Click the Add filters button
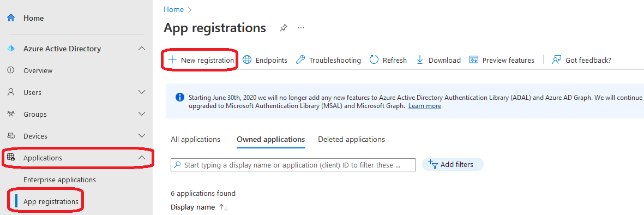 [453, 164]
